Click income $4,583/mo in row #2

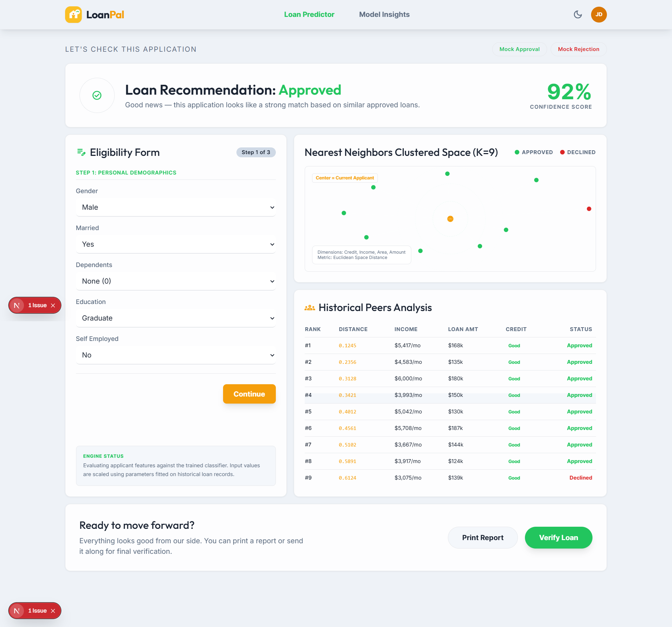tap(408, 362)
